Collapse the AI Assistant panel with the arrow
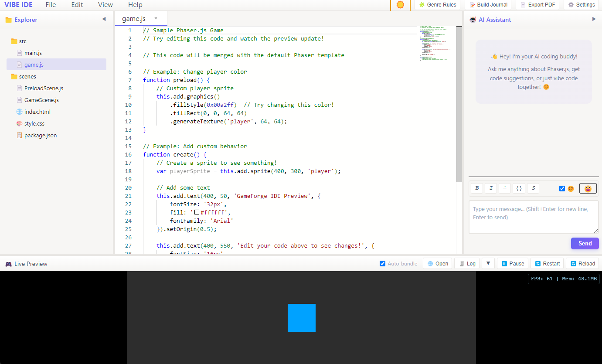Image resolution: width=602 pixels, height=364 pixels. pyautogui.click(x=594, y=19)
